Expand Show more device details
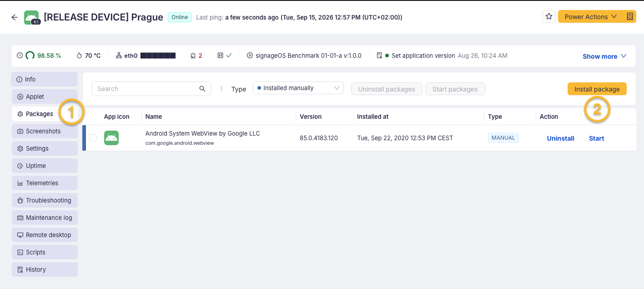Viewport: 644px width, 289px height. pyautogui.click(x=604, y=56)
